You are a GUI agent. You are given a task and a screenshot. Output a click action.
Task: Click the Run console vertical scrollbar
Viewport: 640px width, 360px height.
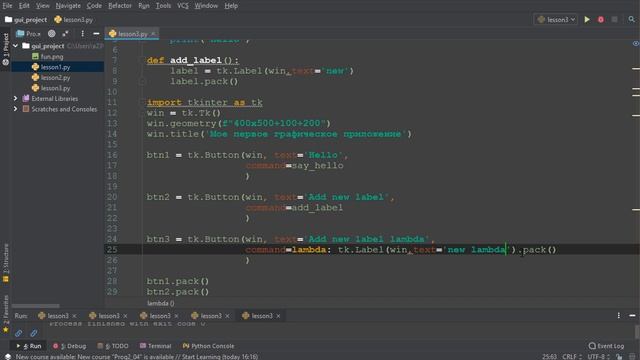click(x=637, y=331)
